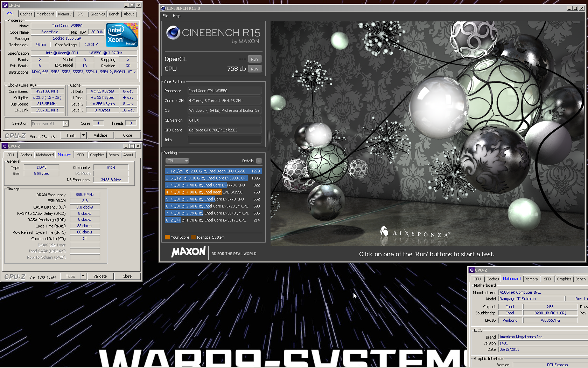Click the NB Frequency value 3423.8 MHz
This screenshot has height=368, width=588.
(x=111, y=180)
